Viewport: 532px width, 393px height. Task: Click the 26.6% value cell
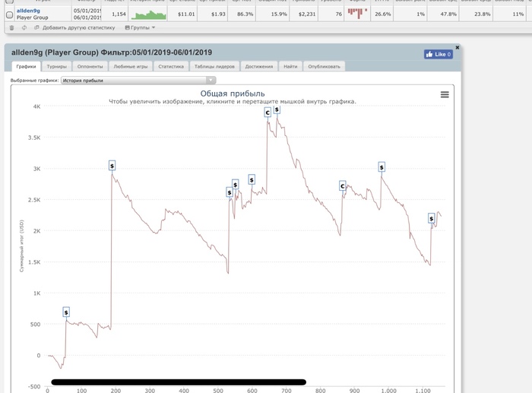(383, 14)
